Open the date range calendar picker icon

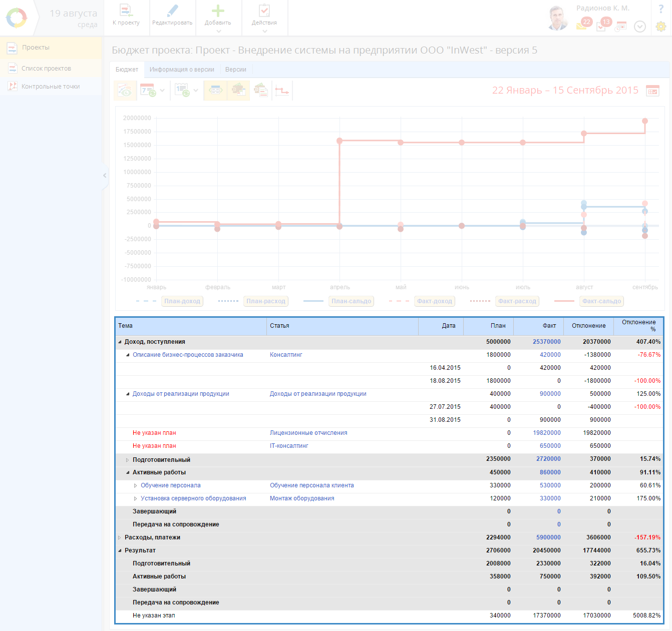point(652,91)
